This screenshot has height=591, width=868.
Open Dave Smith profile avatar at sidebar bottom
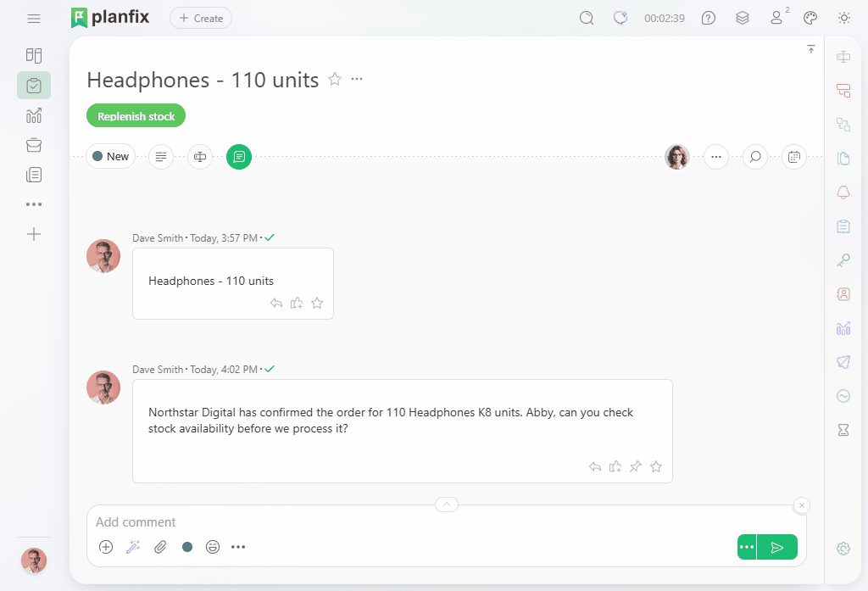34,560
